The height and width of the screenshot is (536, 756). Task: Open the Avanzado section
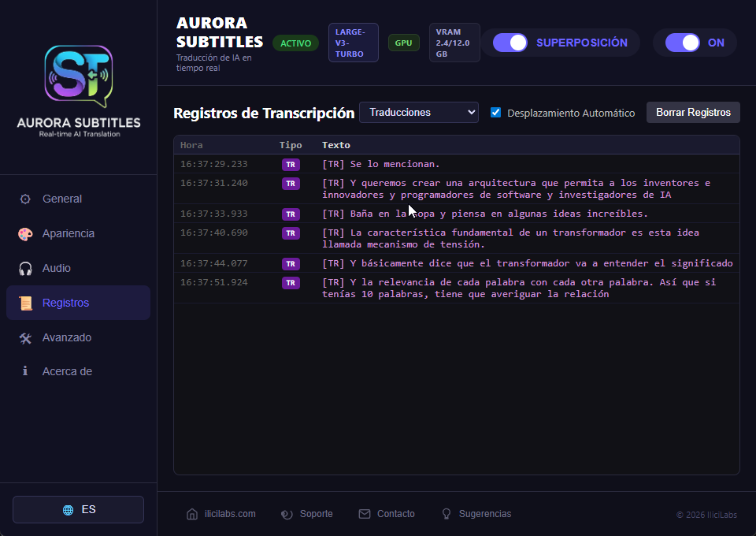(x=78, y=337)
